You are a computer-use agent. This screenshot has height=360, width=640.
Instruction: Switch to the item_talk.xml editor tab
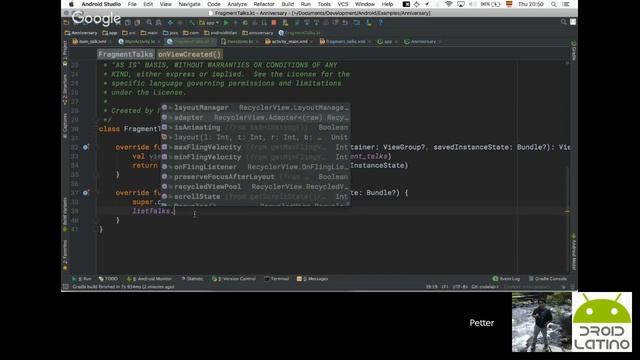(x=90, y=42)
